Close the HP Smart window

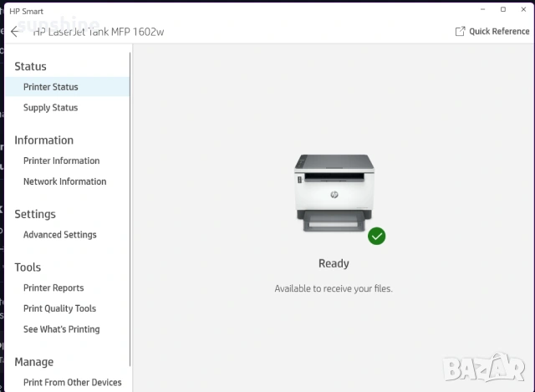[x=522, y=9]
